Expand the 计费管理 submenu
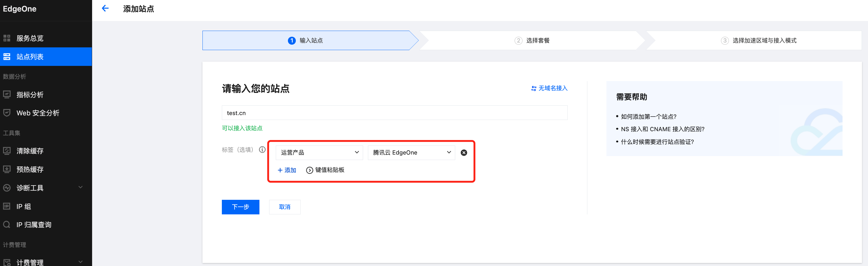Viewport: 868px width, 266px height. point(80,262)
